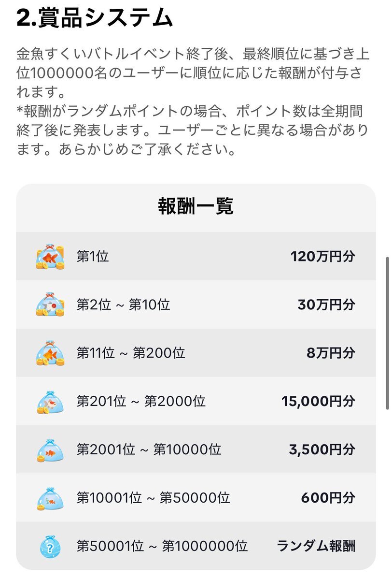Tap the 201st–2000th place goldfish bag icon
392x580 pixels.
[x=50, y=402]
